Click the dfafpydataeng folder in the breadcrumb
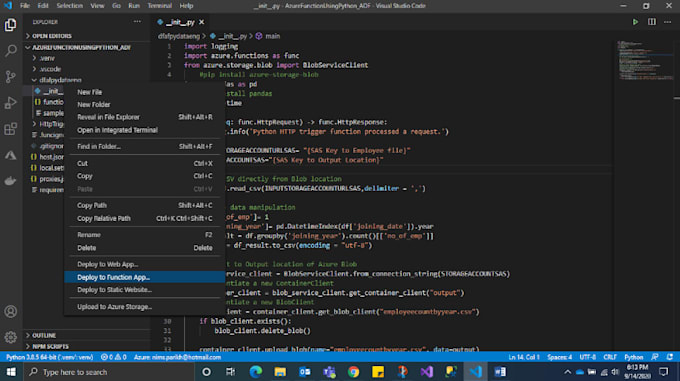 [179, 36]
